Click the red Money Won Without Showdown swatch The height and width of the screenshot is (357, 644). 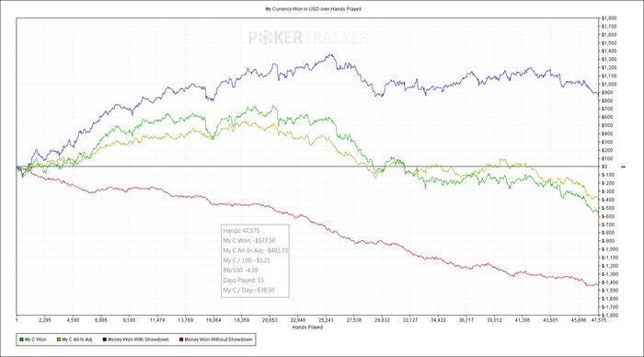pyautogui.click(x=181, y=340)
